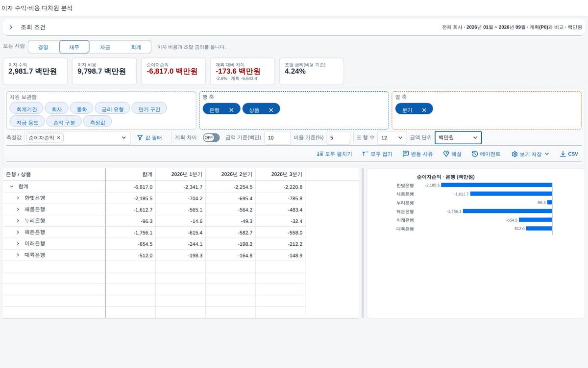Edit the 금액 기준(백만) input field
This screenshot has height=368, width=588.
(x=277, y=138)
